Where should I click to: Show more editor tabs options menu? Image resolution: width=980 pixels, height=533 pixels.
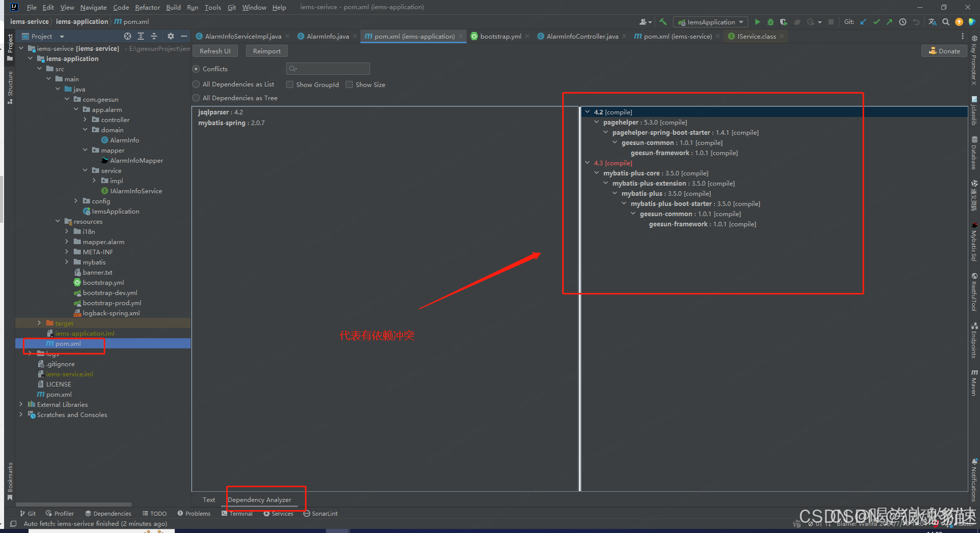coord(963,36)
